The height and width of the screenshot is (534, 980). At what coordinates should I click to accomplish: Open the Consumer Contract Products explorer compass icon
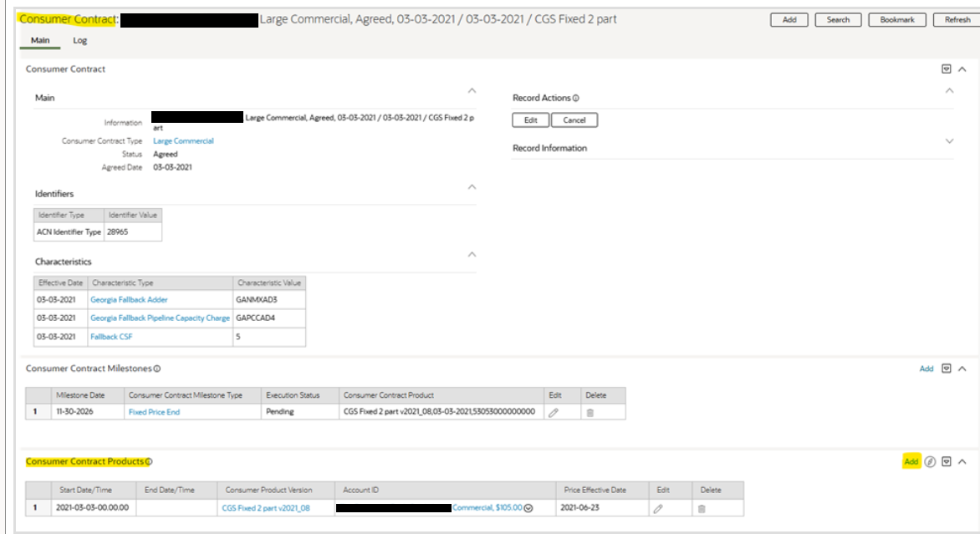[x=930, y=461]
